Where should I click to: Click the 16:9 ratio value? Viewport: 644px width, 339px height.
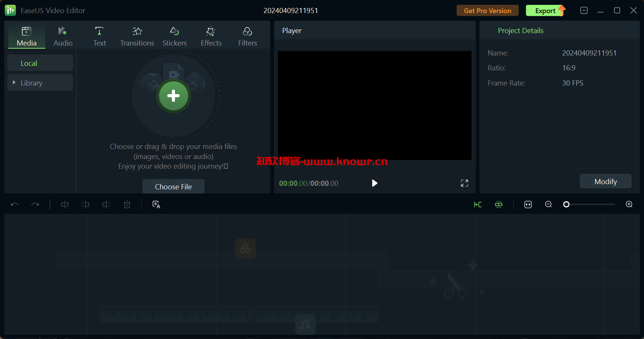569,68
